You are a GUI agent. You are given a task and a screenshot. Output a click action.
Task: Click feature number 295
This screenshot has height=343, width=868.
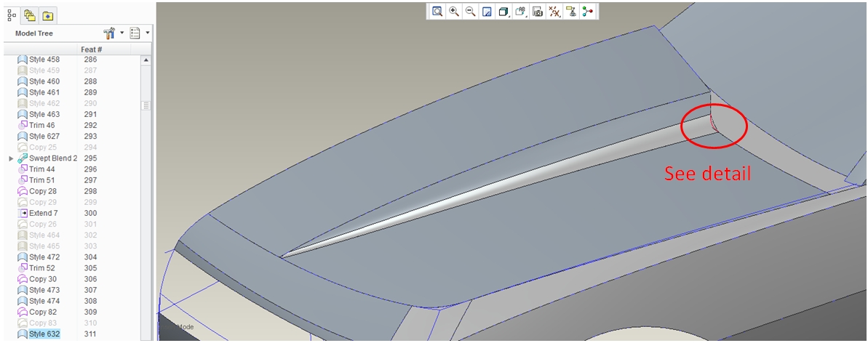pos(90,158)
